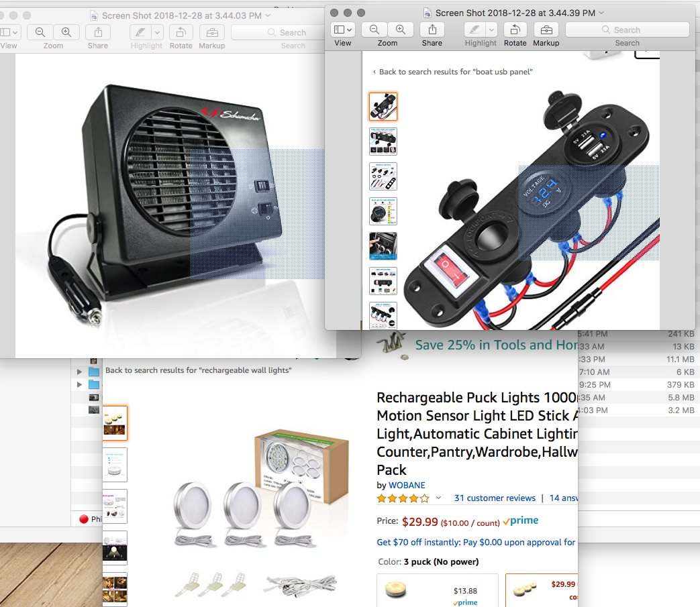Expand second folder in Finder list
700x607 pixels.
79,384
